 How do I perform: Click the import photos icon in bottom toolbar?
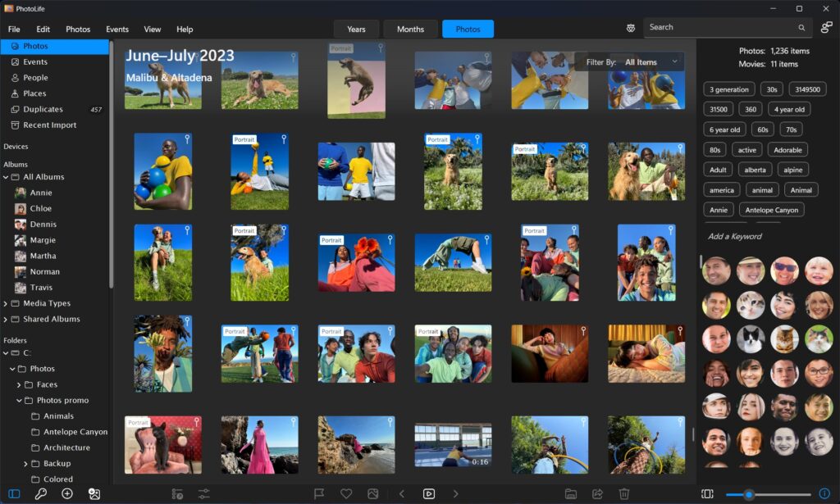[x=94, y=494]
